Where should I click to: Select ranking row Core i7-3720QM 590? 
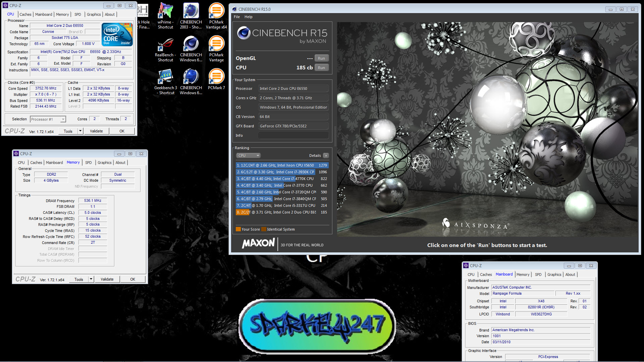click(282, 192)
